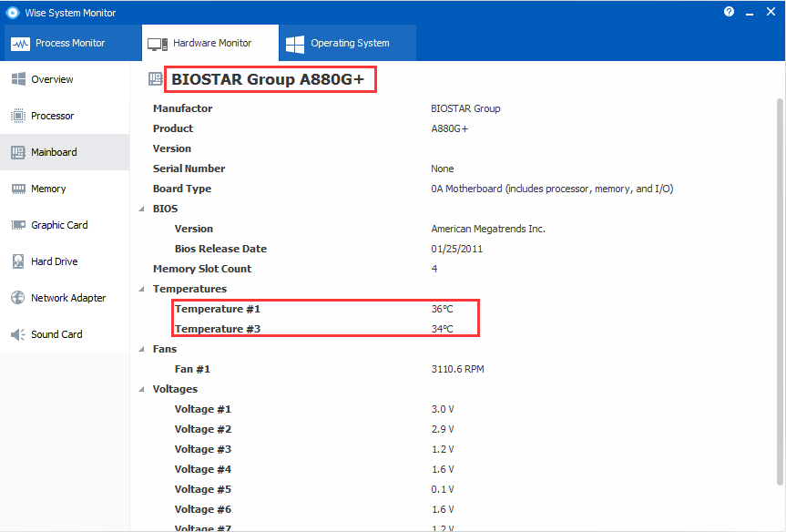The width and height of the screenshot is (786, 532).
Task: View the Network Adapter section
Action: pos(65,298)
